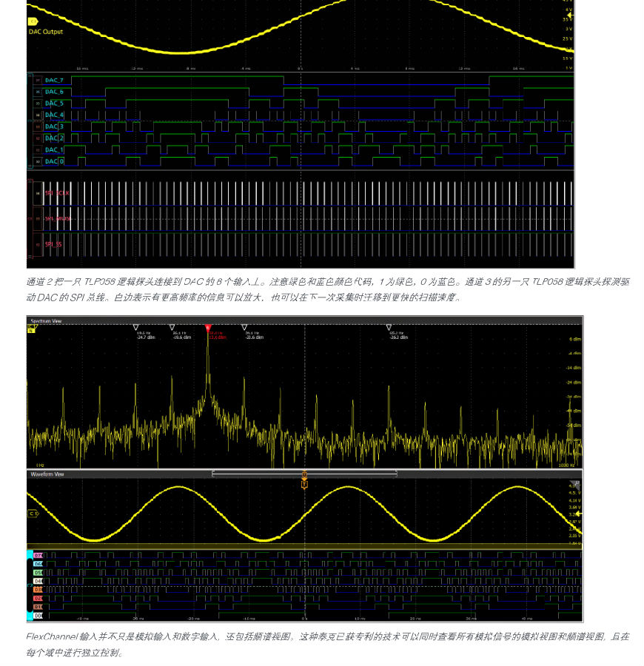644x666 pixels.
Task: Click the -20.6 dBm marker readout
Action: pyautogui.click(x=255, y=335)
